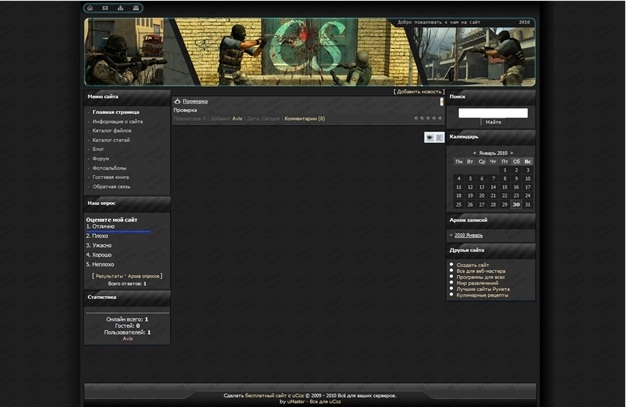Image resolution: width=626 pixels, height=407 pixels.
Task: Open poll Результаты link
Action: 109,276
